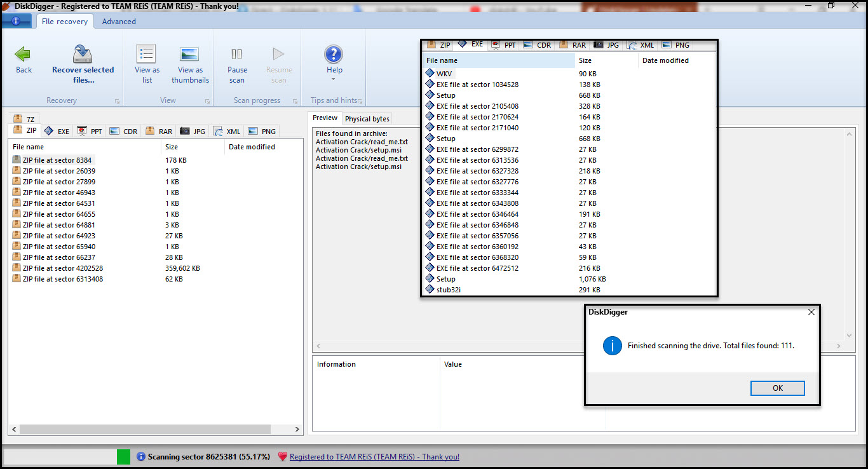Viewport: 868px width, 469px height.
Task: Switch to the Preview tab
Action: (x=325, y=118)
